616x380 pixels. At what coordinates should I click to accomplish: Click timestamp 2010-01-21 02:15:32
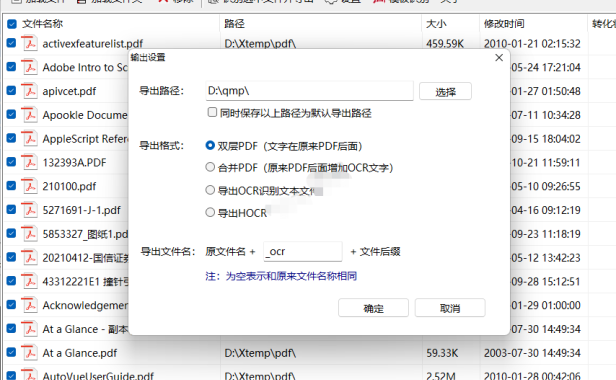pyautogui.click(x=532, y=44)
